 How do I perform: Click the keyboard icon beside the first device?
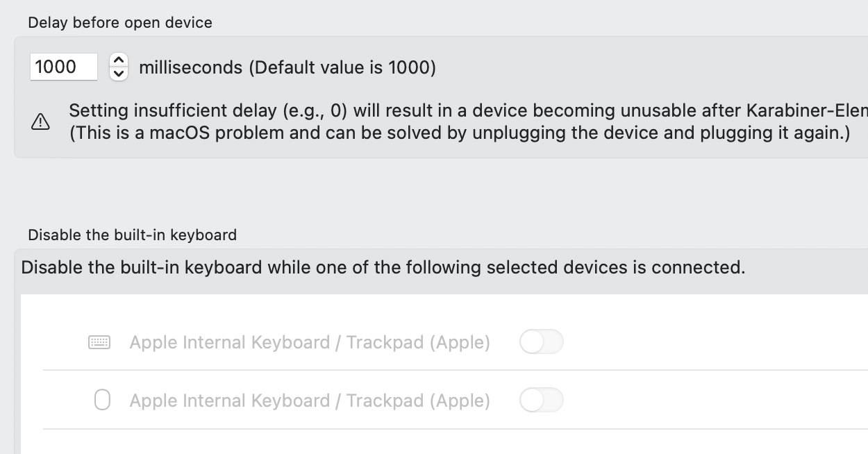(x=99, y=342)
